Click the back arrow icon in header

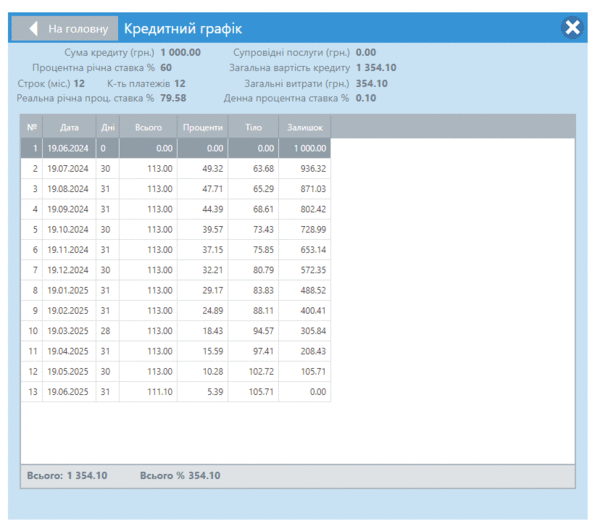[x=32, y=29]
